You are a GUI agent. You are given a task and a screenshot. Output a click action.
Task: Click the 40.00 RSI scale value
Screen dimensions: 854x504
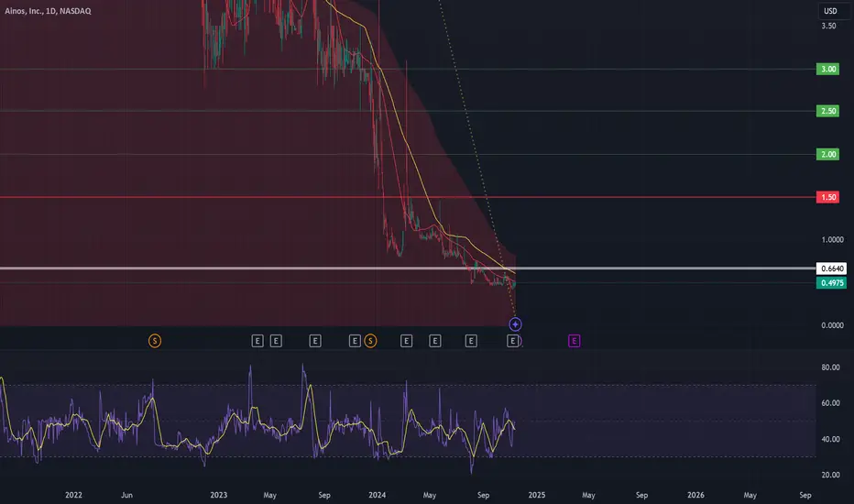click(830, 439)
